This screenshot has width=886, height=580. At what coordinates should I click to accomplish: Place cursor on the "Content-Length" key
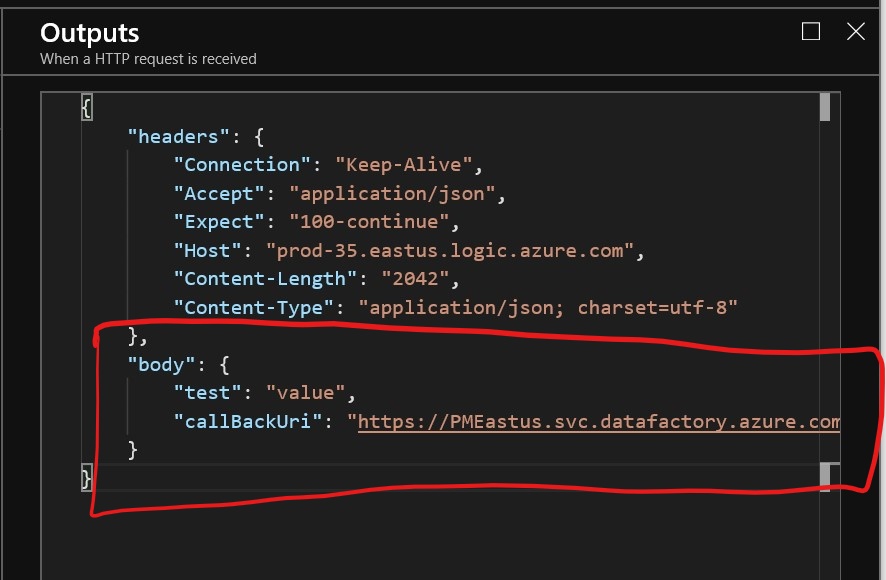264,279
